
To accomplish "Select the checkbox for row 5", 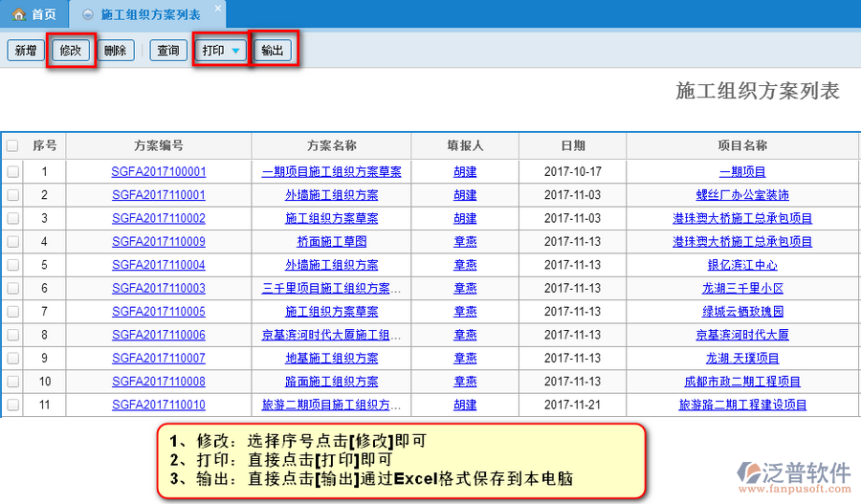I will tap(12, 265).
